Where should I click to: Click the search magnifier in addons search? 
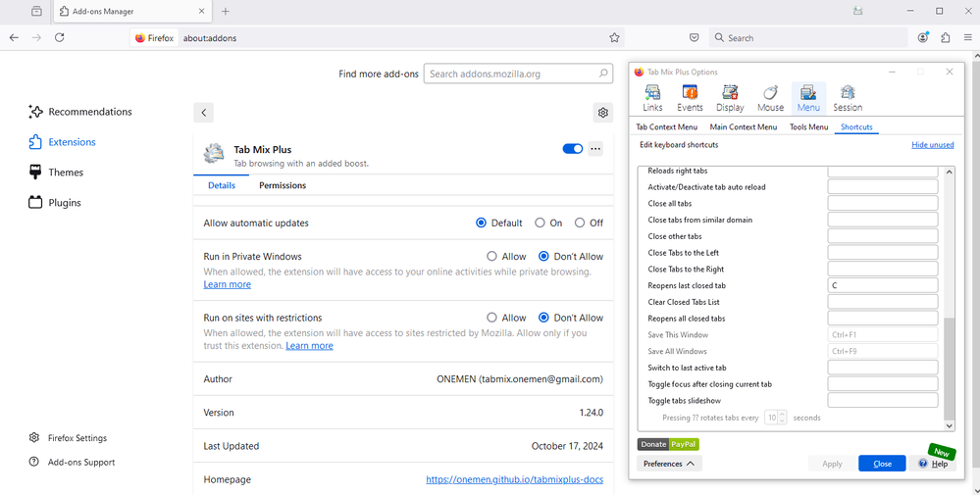coord(603,74)
